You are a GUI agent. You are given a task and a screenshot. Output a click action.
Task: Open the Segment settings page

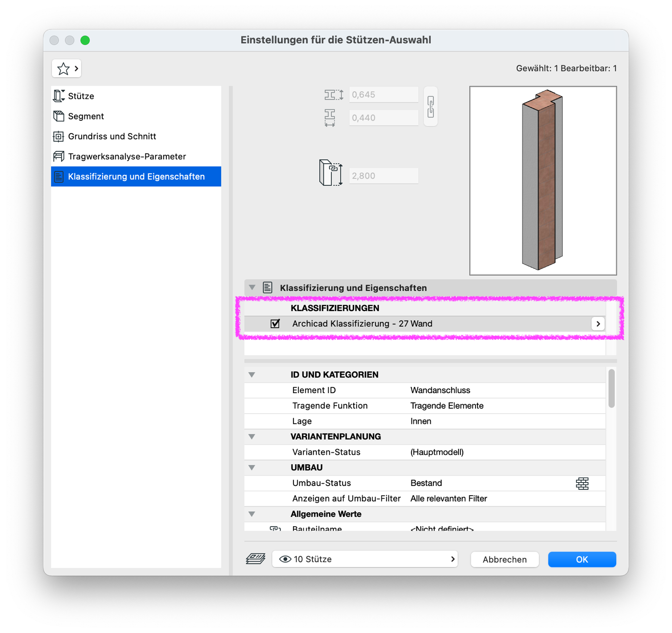(136, 116)
